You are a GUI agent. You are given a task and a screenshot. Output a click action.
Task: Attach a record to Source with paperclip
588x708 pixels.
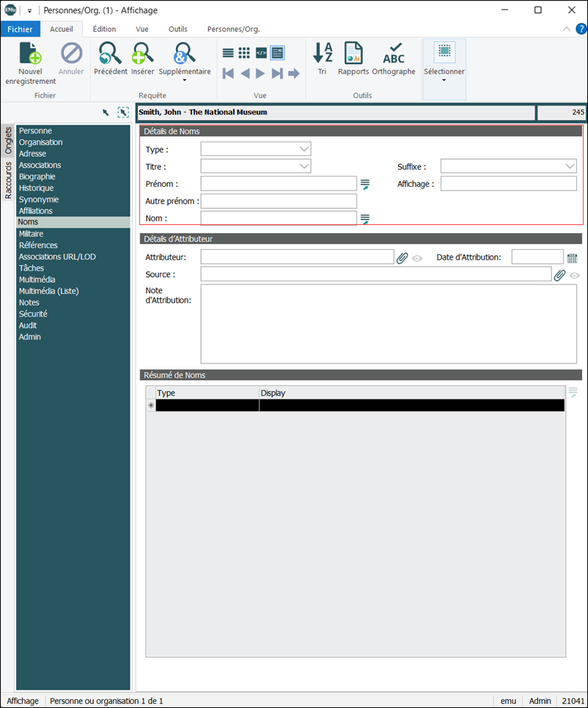click(559, 275)
